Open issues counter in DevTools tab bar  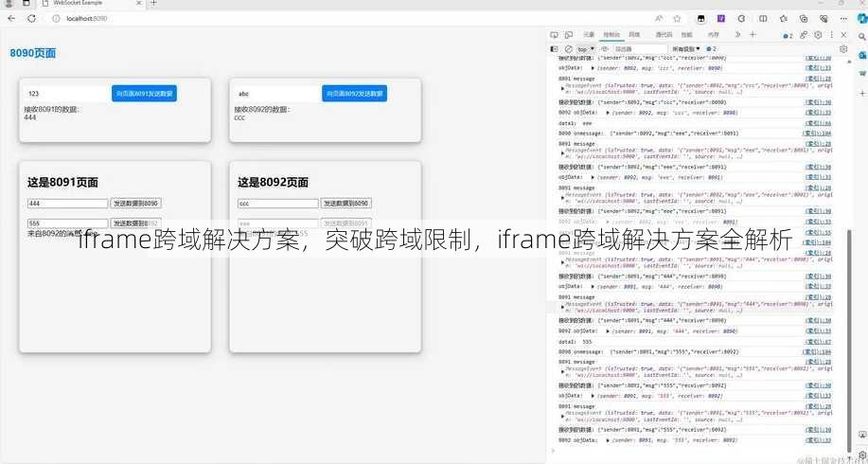788,35
